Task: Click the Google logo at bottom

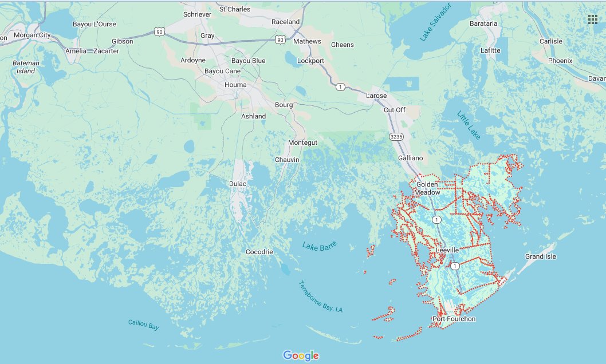Action: pos(301,355)
